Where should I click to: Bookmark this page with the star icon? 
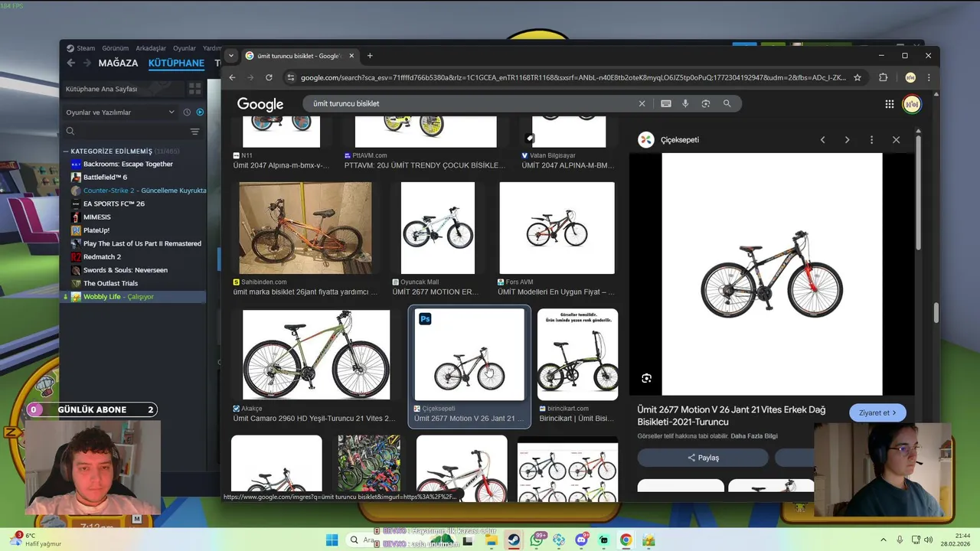point(857,77)
